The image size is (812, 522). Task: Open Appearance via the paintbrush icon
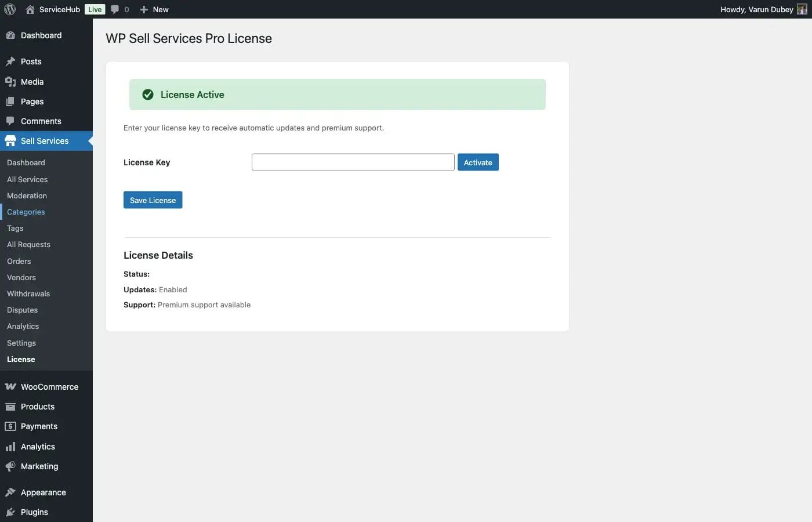(10, 492)
